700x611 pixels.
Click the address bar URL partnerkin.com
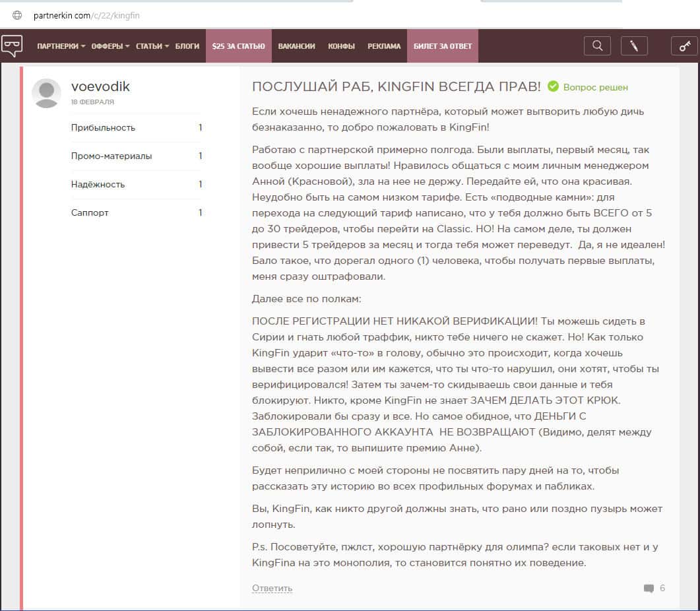pyautogui.click(x=86, y=16)
